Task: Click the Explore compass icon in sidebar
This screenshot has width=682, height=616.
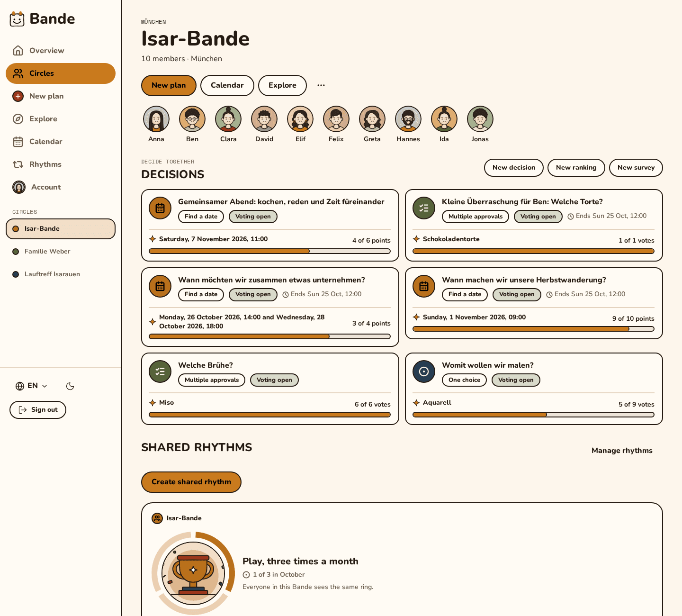Action: pos(18,119)
